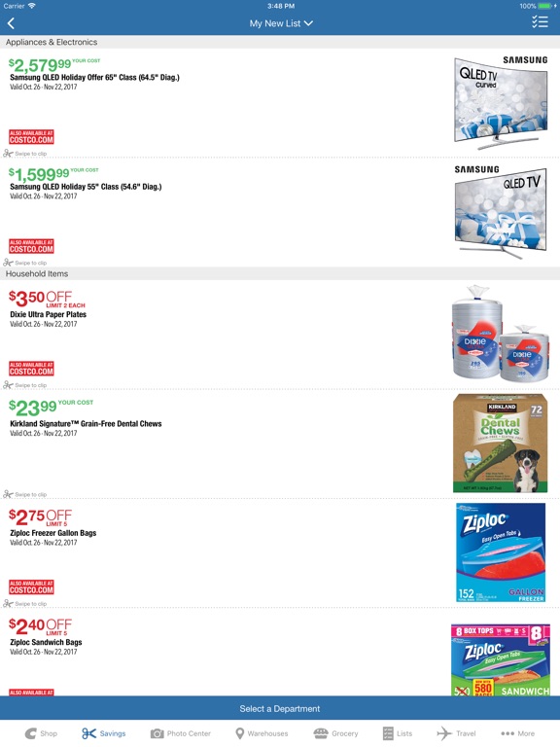560x747 pixels.
Task: Open the Samsung QLED curved TV image
Action: [501, 102]
